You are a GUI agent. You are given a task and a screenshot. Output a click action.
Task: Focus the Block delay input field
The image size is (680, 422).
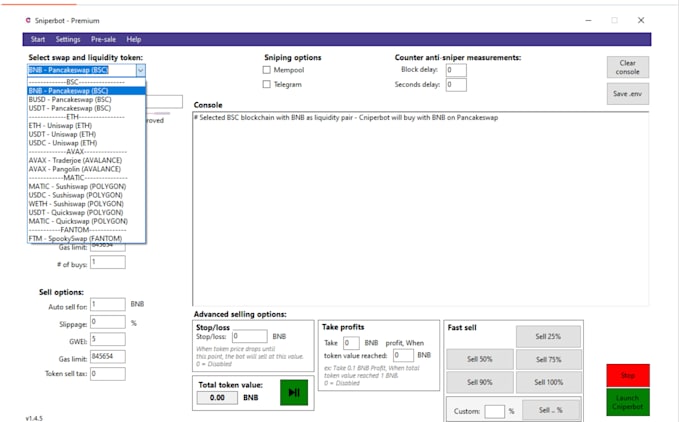pyautogui.click(x=456, y=70)
